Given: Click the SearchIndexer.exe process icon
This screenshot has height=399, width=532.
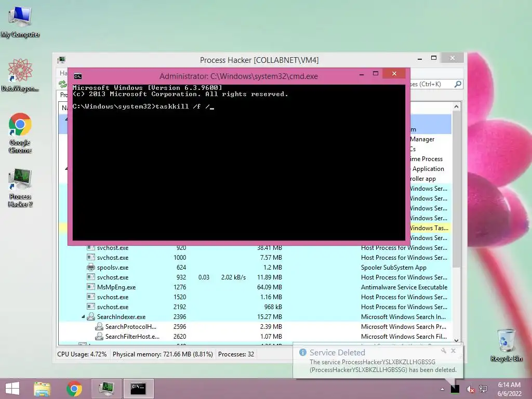Looking at the screenshot, I should click(x=90, y=316).
